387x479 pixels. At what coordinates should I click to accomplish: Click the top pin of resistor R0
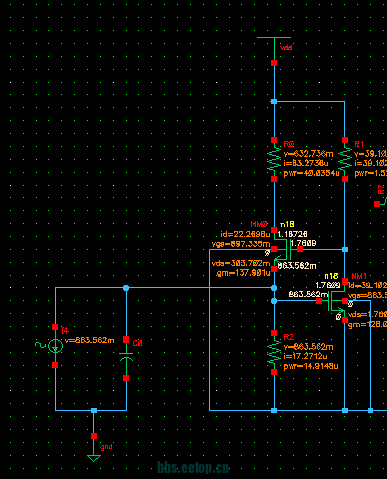(274, 140)
